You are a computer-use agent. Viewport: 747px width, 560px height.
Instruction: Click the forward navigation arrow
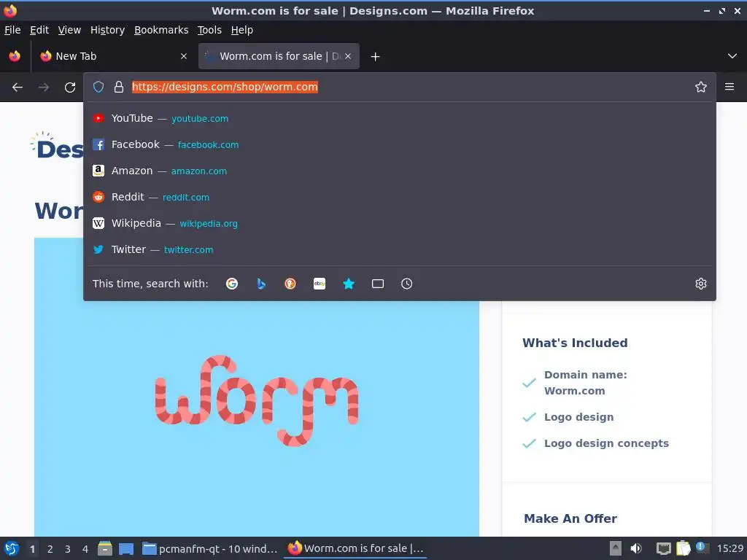click(43, 87)
